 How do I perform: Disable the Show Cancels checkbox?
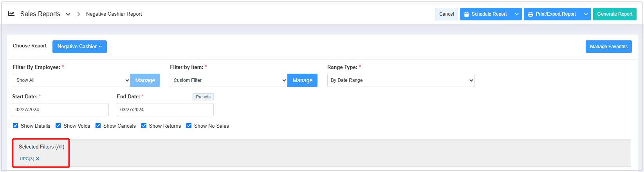tap(98, 126)
